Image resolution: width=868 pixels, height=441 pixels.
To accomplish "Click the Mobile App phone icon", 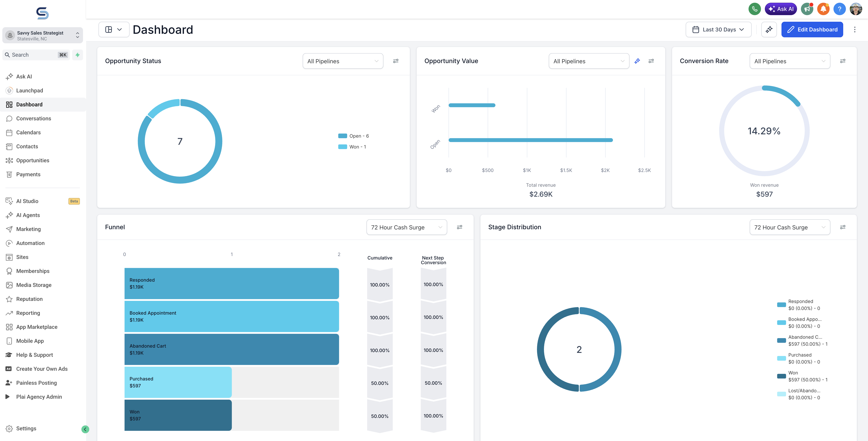I will tap(9, 341).
